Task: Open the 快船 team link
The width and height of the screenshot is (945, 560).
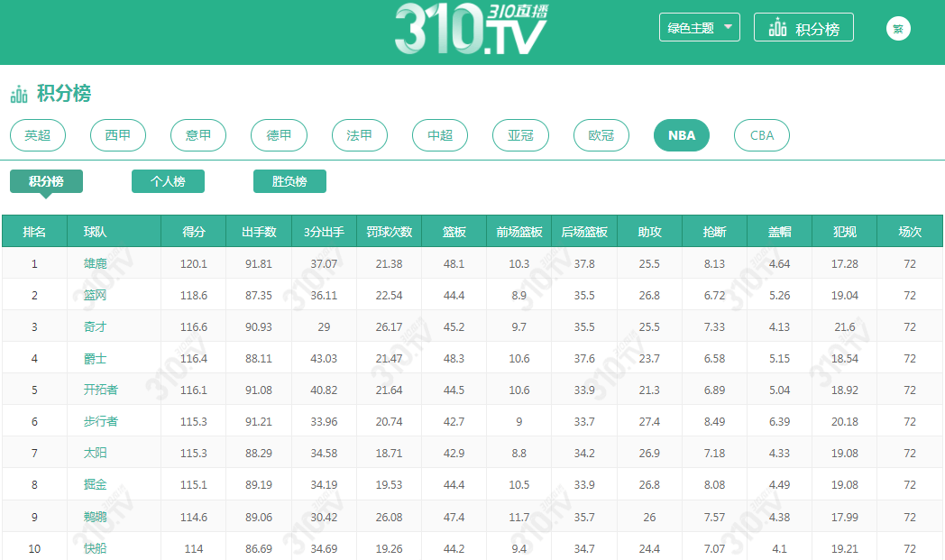Action: point(96,548)
